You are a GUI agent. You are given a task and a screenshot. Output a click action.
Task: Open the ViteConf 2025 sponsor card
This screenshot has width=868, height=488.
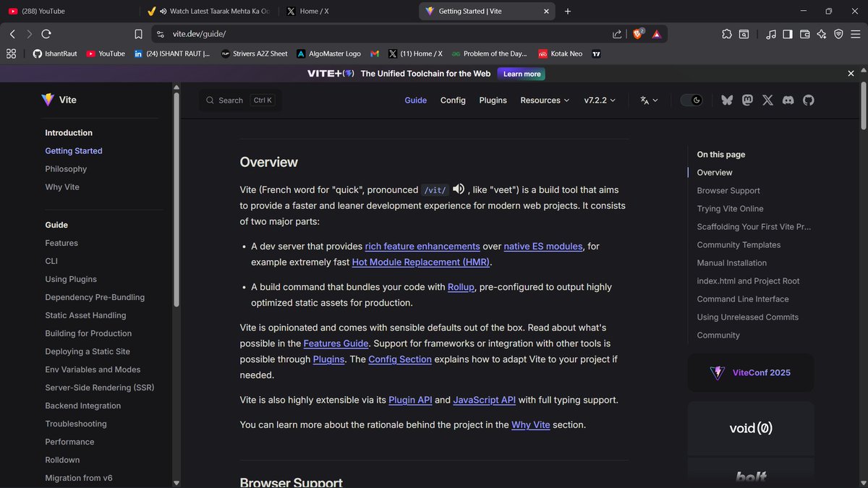tap(751, 372)
